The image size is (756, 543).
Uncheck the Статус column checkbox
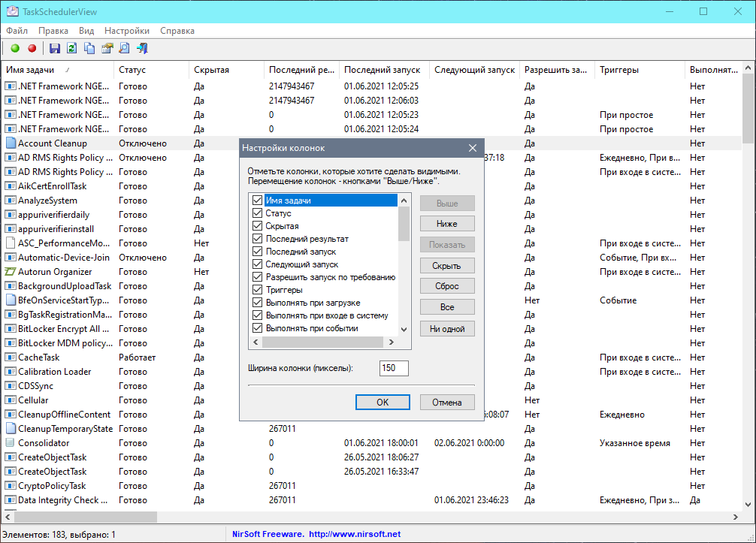point(258,213)
